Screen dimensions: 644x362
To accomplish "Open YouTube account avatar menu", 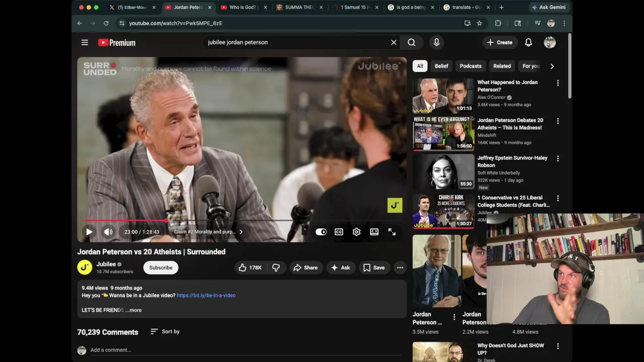I will click(550, 43).
